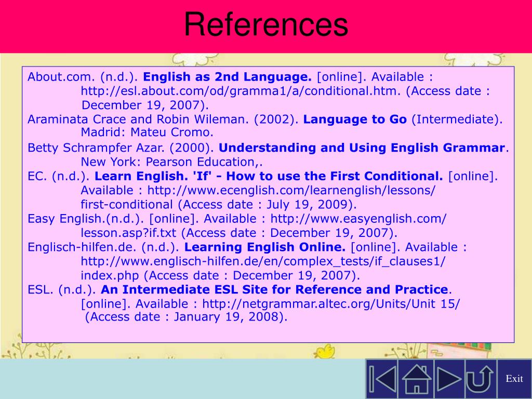The width and height of the screenshot is (532, 399).
Task: Click 'first-conditional' in the EC entry
Action: (127, 204)
